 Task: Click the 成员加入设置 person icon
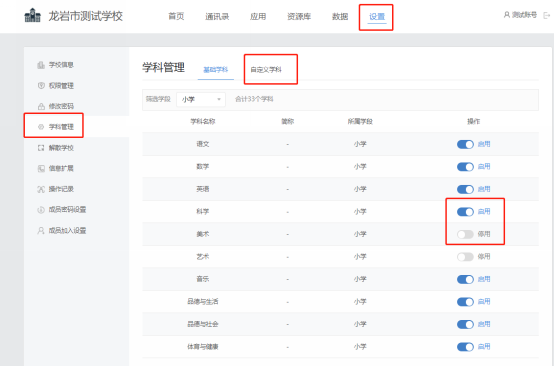click(41, 231)
